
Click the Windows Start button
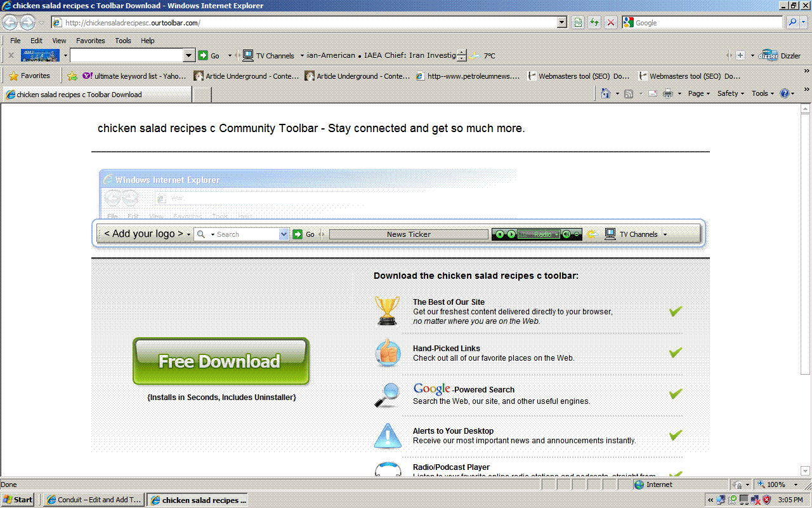(x=18, y=500)
